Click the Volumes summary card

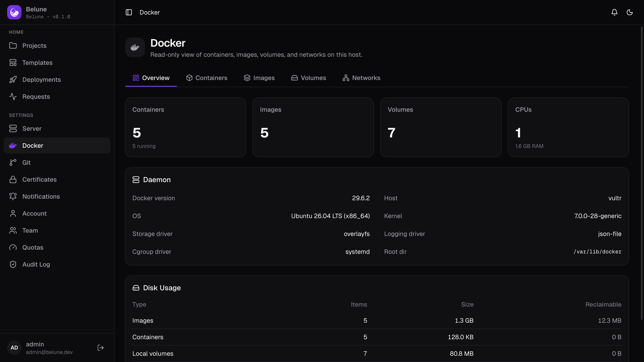pos(441,127)
